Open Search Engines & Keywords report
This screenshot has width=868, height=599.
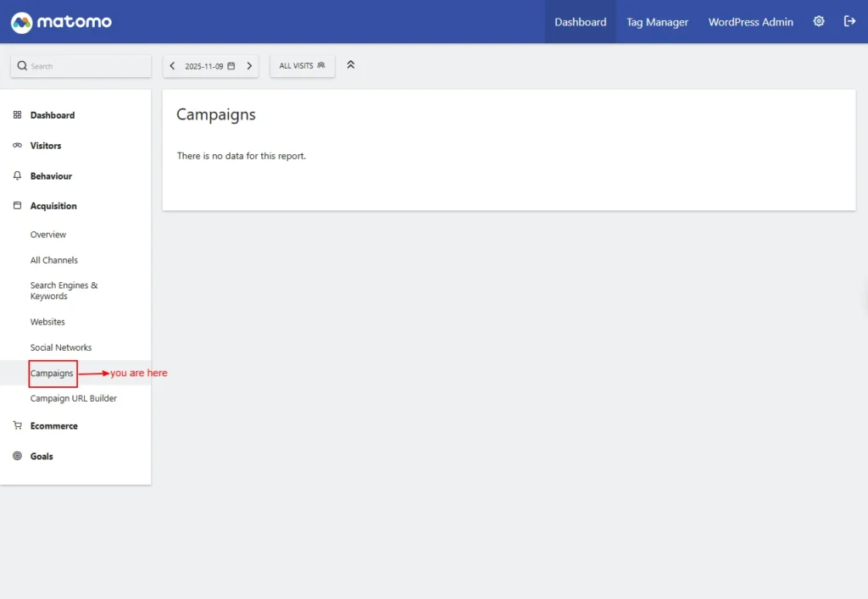(x=64, y=291)
